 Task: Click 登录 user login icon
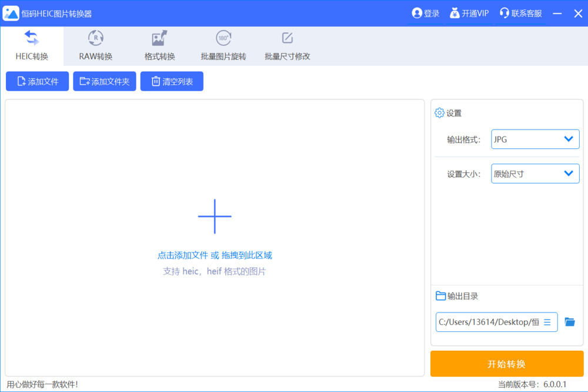point(417,13)
